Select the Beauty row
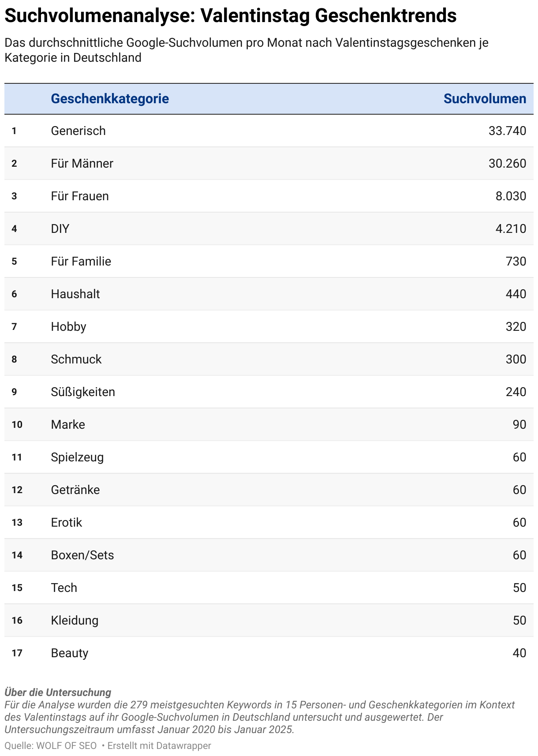 (x=269, y=653)
